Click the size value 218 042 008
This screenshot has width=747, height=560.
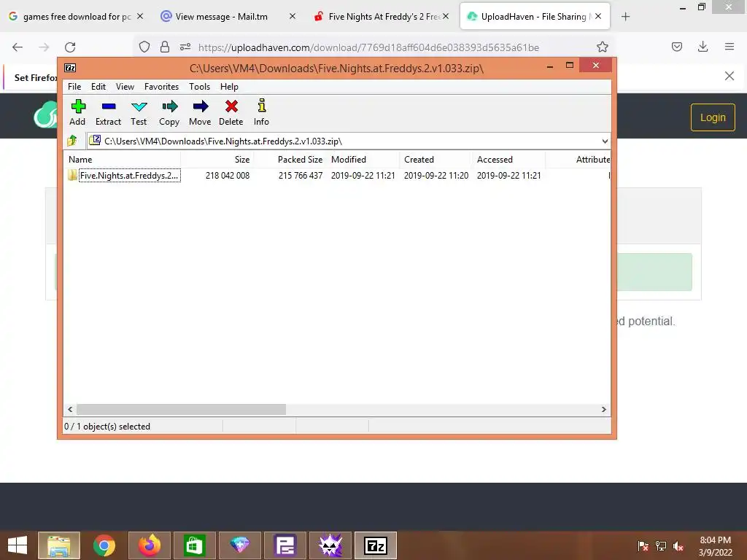coord(228,175)
